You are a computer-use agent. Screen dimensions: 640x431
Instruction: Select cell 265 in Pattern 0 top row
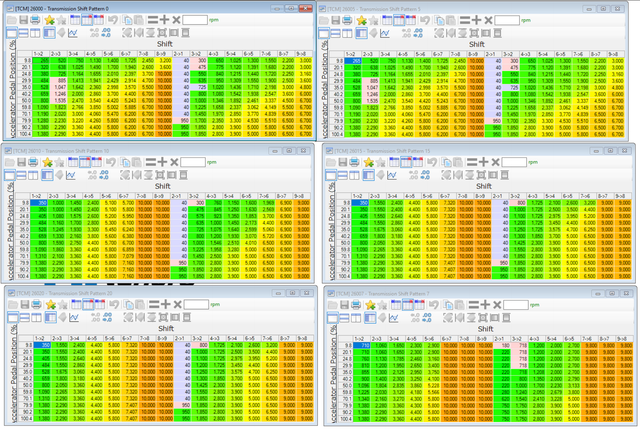[x=41, y=60]
